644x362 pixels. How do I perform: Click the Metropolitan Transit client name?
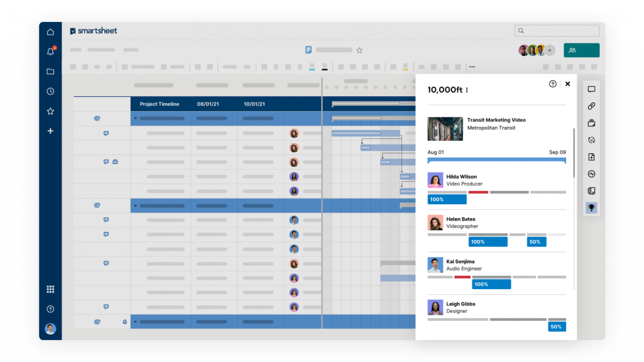pyautogui.click(x=491, y=128)
